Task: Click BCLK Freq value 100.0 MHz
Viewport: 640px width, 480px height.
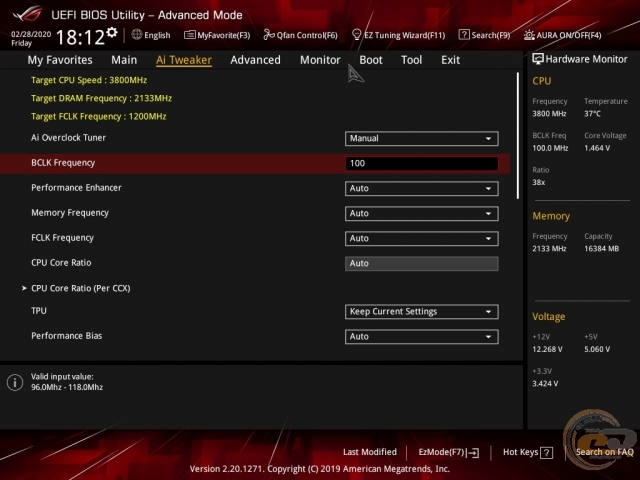Action: (x=550, y=148)
